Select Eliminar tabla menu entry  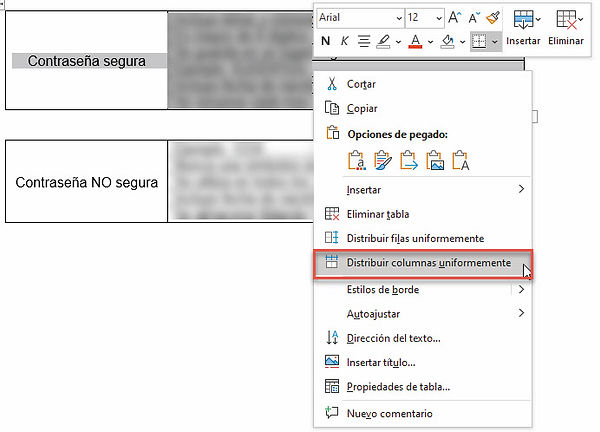coord(422,214)
